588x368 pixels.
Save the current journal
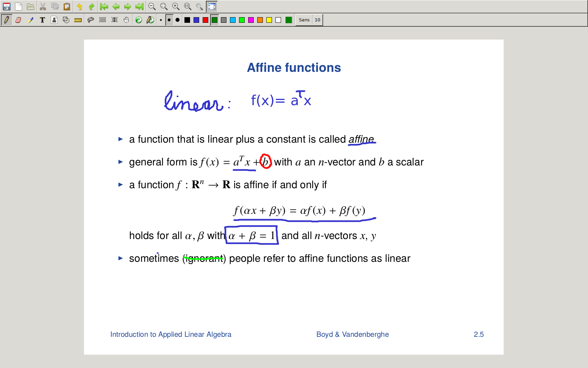6,7
